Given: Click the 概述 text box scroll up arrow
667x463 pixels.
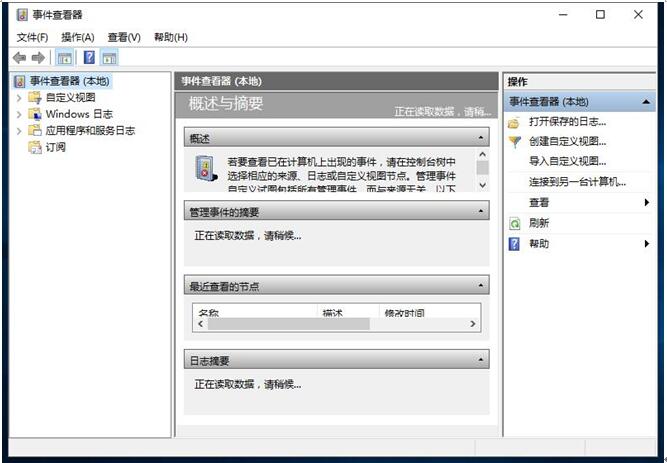Looking at the screenshot, I should (482, 154).
